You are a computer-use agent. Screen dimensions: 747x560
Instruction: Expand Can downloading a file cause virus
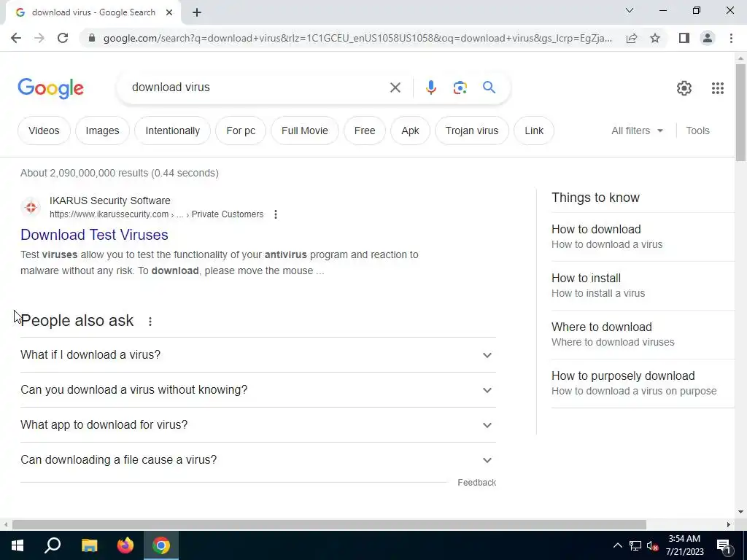[x=258, y=459]
